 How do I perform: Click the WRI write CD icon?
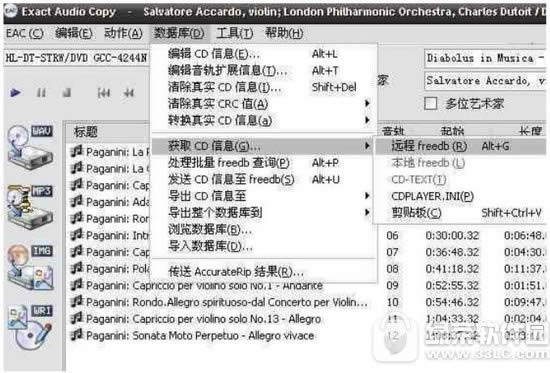[x=31, y=327]
